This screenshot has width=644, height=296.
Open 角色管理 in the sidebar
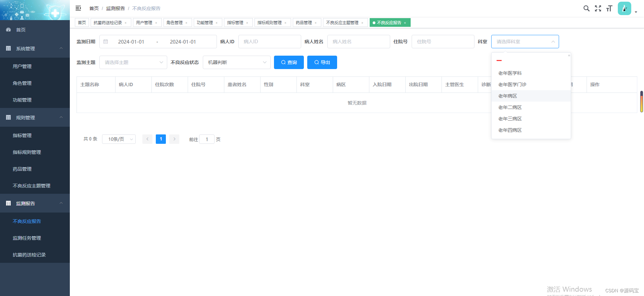click(35, 83)
